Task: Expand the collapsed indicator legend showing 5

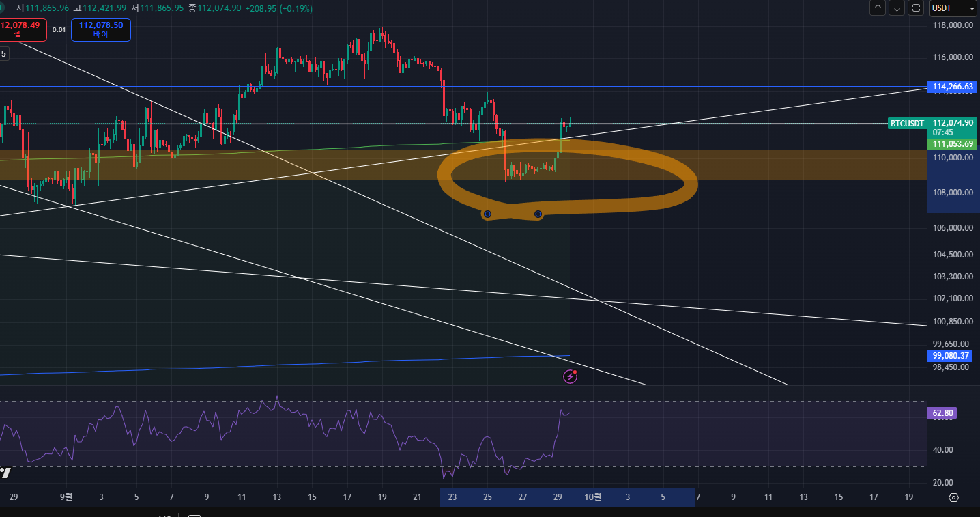Action: 3,53
